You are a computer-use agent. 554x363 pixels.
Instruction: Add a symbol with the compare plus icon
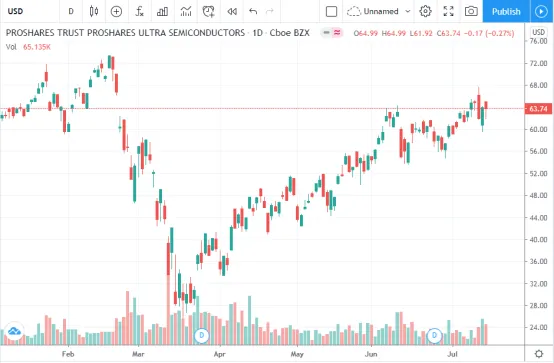click(x=116, y=11)
